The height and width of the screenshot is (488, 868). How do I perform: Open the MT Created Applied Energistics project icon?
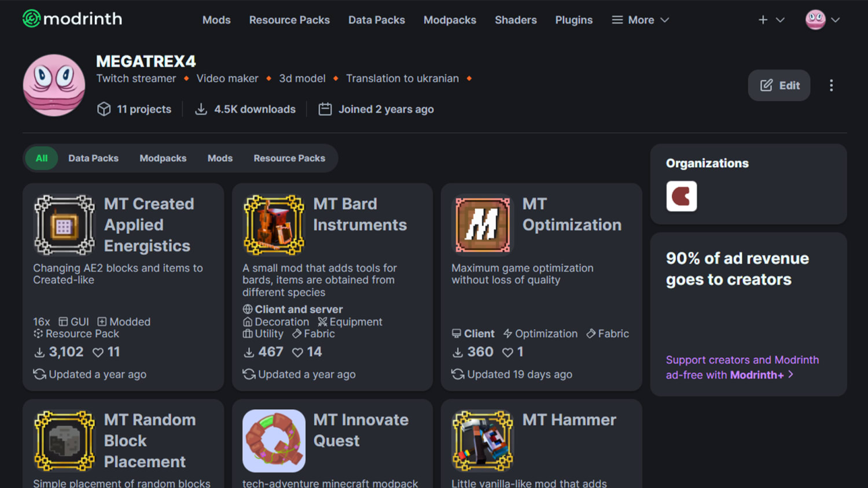point(64,225)
